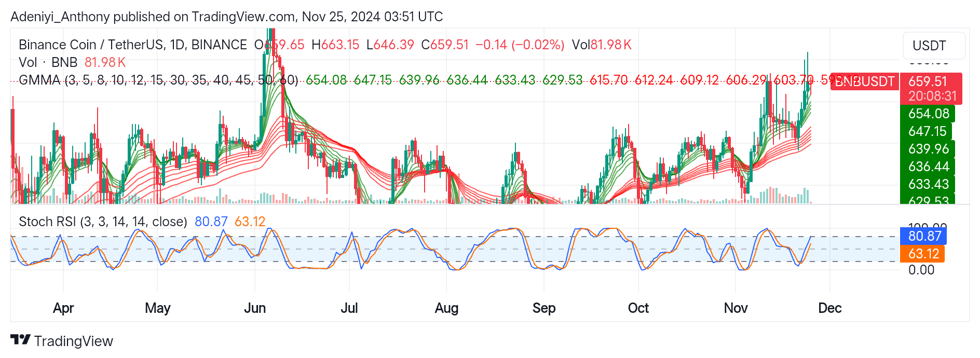Viewport: 980px width, 358px height.
Task: Select the GMMA indicator legend
Action: [x=158, y=80]
